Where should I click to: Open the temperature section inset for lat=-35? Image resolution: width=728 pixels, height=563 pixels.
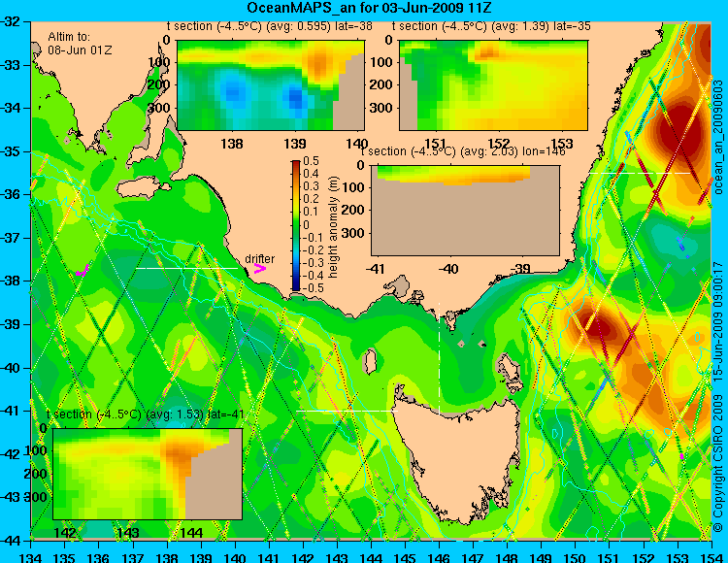pyautogui.click(x=493, y=85)
